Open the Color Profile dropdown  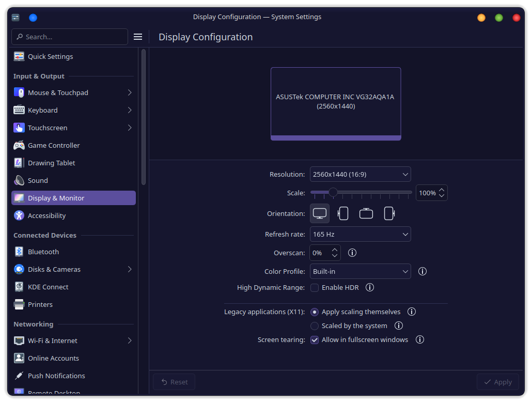point(361,271)
